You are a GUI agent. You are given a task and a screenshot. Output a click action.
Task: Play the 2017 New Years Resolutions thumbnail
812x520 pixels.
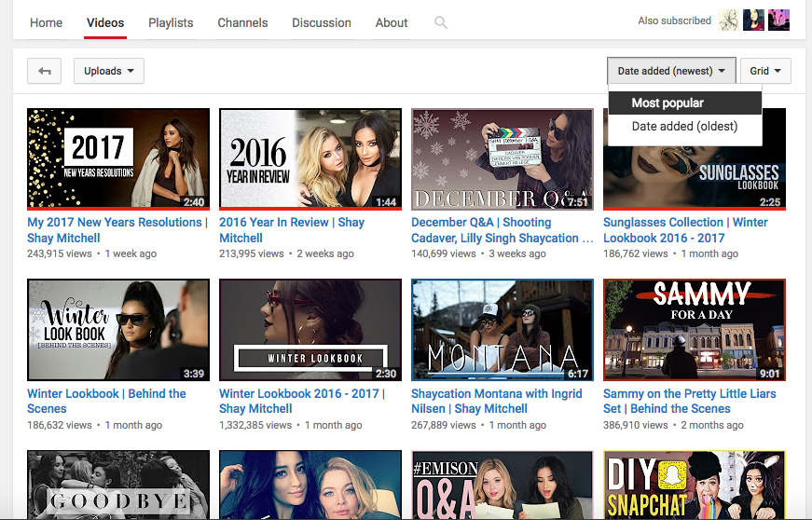point(118,158)
